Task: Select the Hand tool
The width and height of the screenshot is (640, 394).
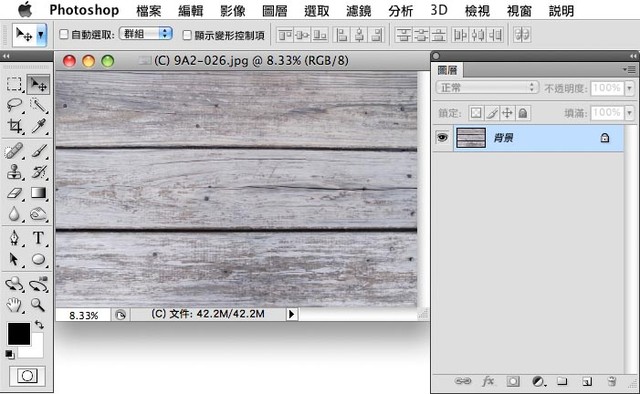Action: (x=14, y=305)
